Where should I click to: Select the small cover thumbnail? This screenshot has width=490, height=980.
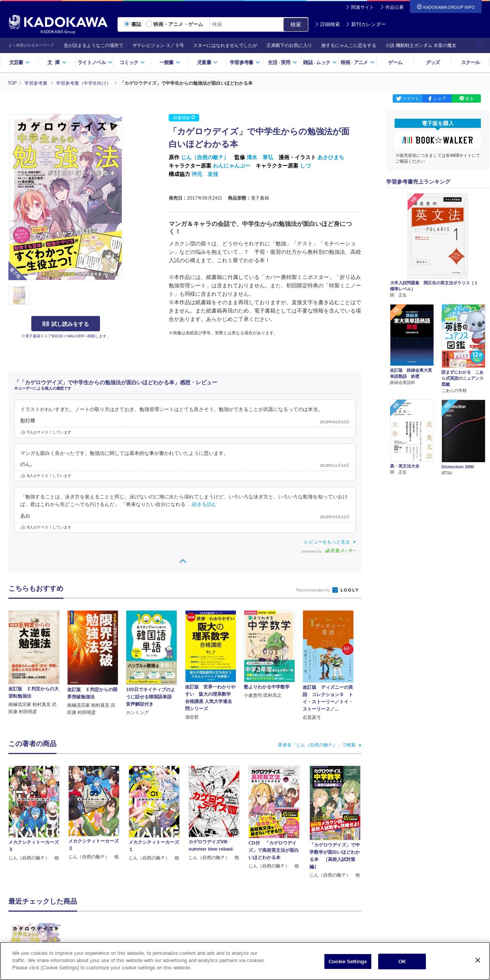[x=19, y=295]
